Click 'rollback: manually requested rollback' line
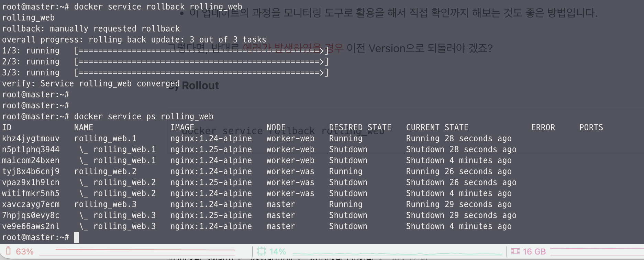Image resolution: width=644 pixels, height=260 pixels. pos(91,29)
